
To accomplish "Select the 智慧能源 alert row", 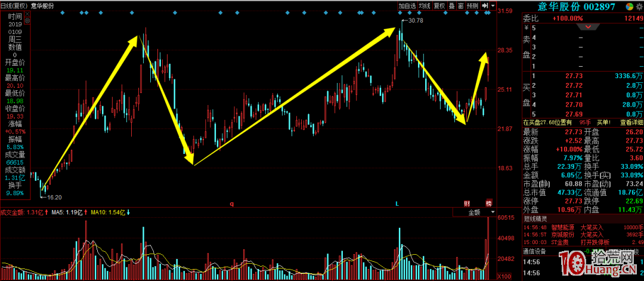I will coord(583,227).
